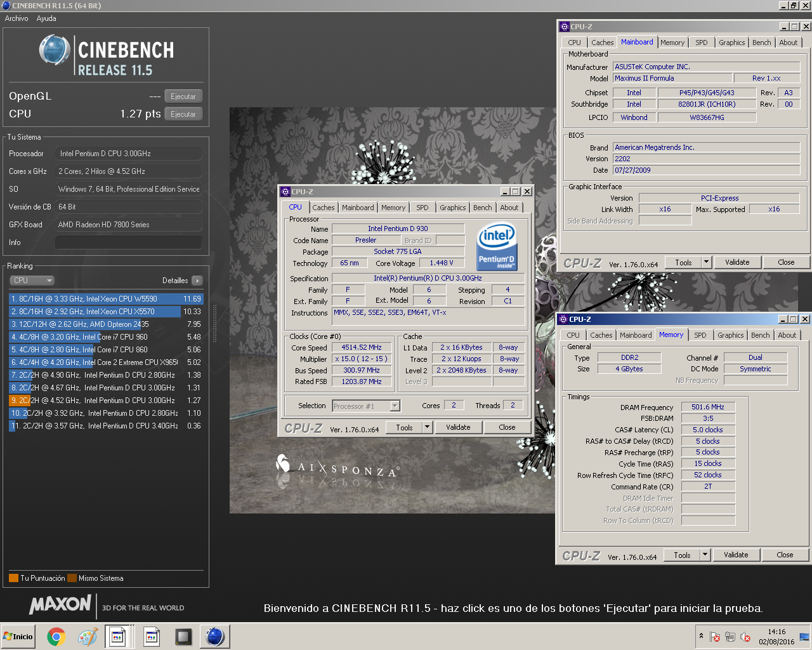This screenshot has width=812, height=650.
Task: Open Graphics tab in Memory CPU-Z window
Action: click(x=731, y=335)
